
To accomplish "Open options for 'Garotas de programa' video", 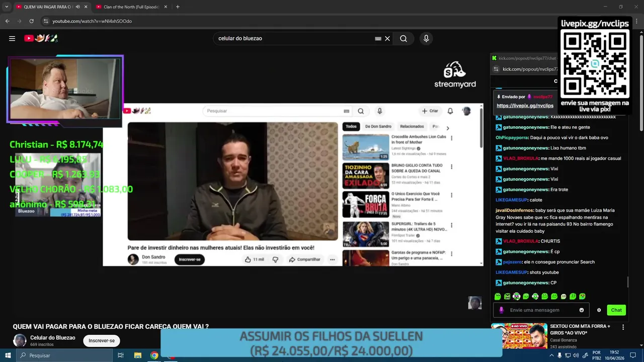I will [451, 254].
